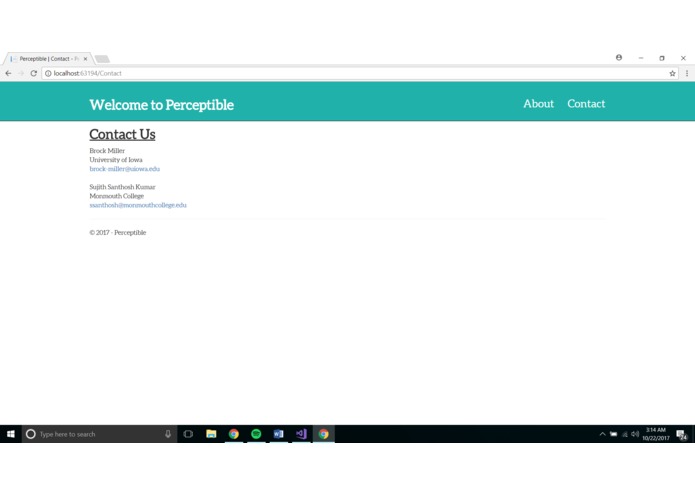Open Spotify from the taskbar
Viewport: 695px width, 494px height.
tap(256, 434)
